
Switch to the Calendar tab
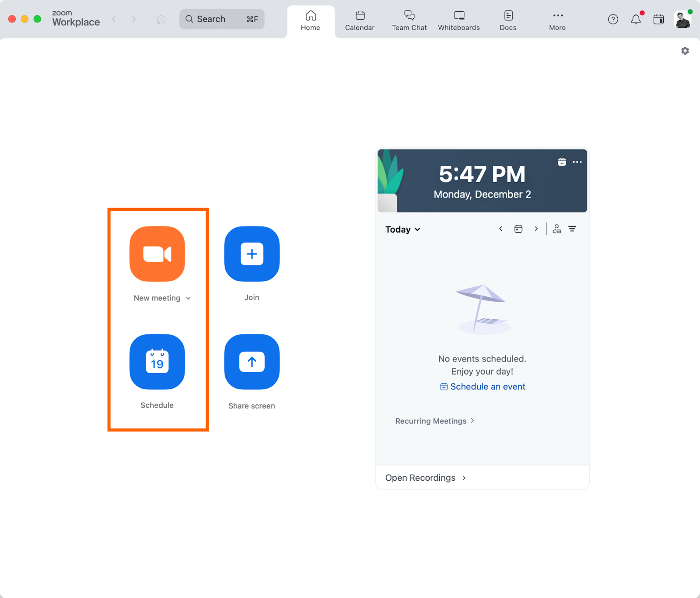click(360, 21)
